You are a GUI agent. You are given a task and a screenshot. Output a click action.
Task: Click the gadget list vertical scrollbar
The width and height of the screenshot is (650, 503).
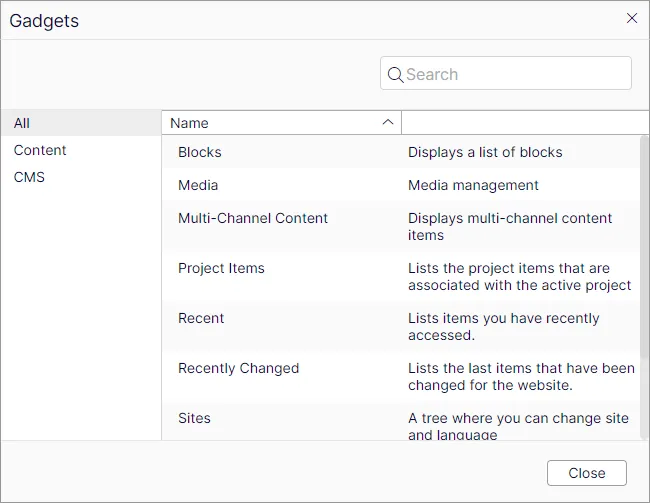pyautogui.click(x=644, y=247)
